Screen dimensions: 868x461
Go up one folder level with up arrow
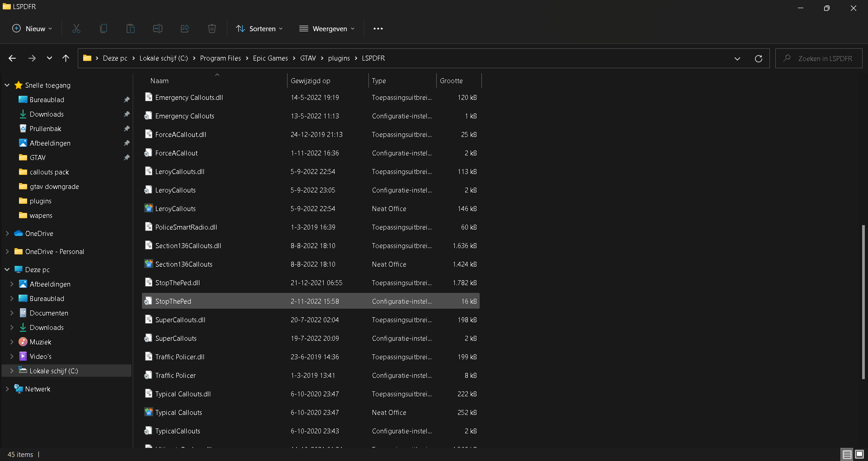66,58
